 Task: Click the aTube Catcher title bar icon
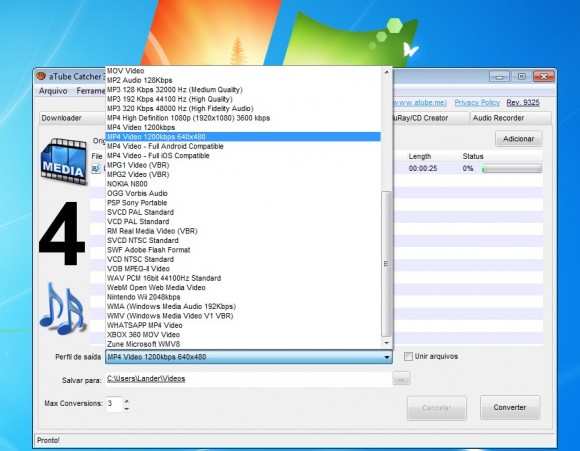(x=41, y=76)
